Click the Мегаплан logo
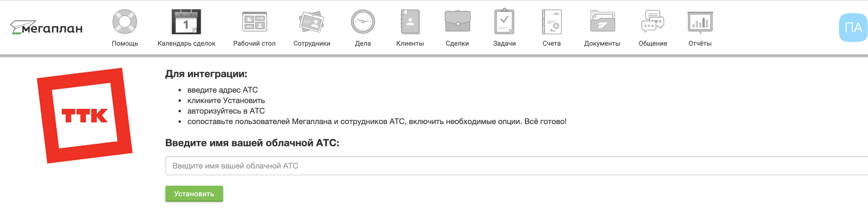868x216 pixels. [x=46, y=28]
